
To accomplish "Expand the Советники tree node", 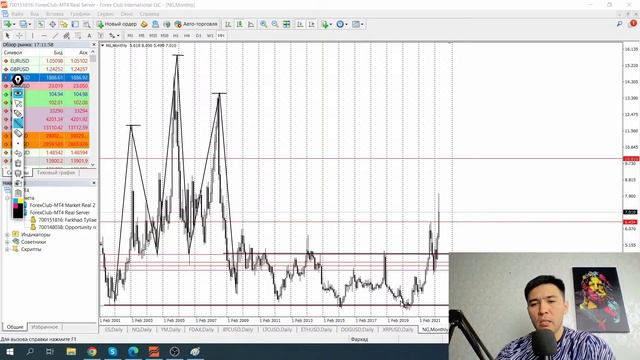I will (7, 242).
